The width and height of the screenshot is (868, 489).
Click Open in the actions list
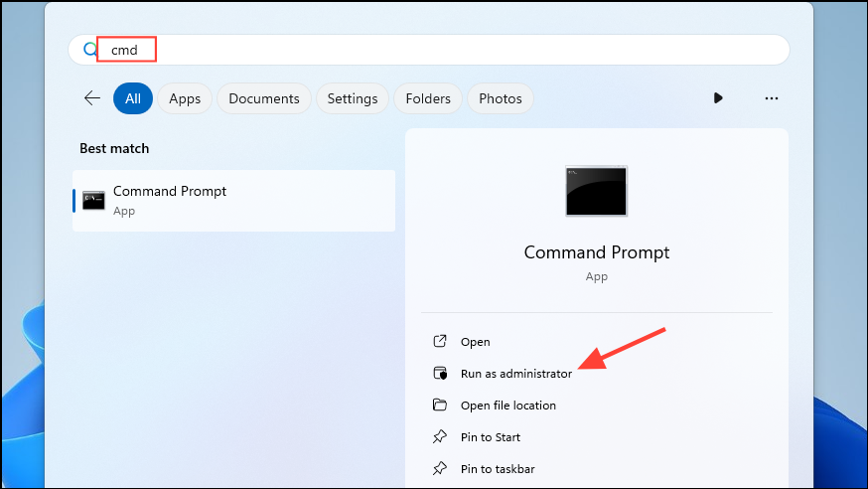475,342
